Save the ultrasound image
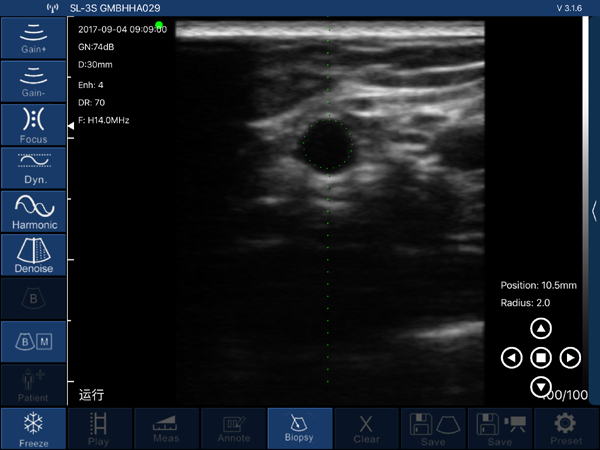 click(433, 428)
